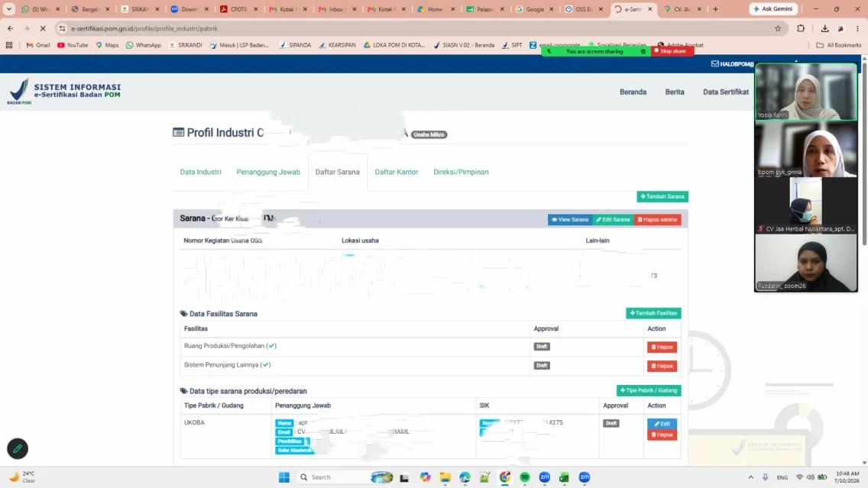Image resolution: width=868 pixels, height=488 pixels.
Task: Open the Penanggung Jawab tab
Action: pyautogui.click(x=268, y=172)
